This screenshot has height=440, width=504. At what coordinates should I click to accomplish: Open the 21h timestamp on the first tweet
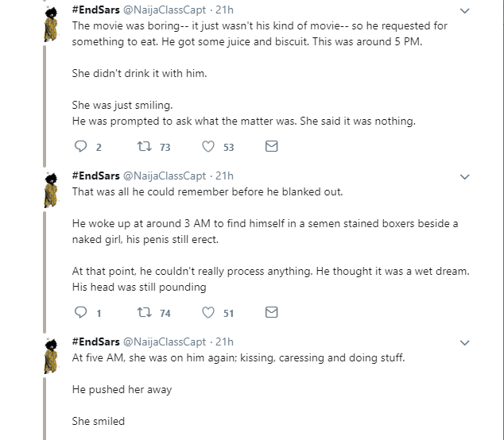tap(225, 10)
